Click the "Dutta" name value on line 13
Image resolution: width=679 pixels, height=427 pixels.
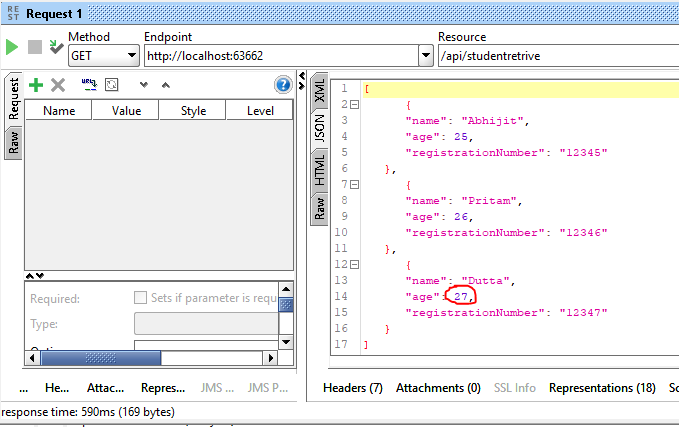485,281
